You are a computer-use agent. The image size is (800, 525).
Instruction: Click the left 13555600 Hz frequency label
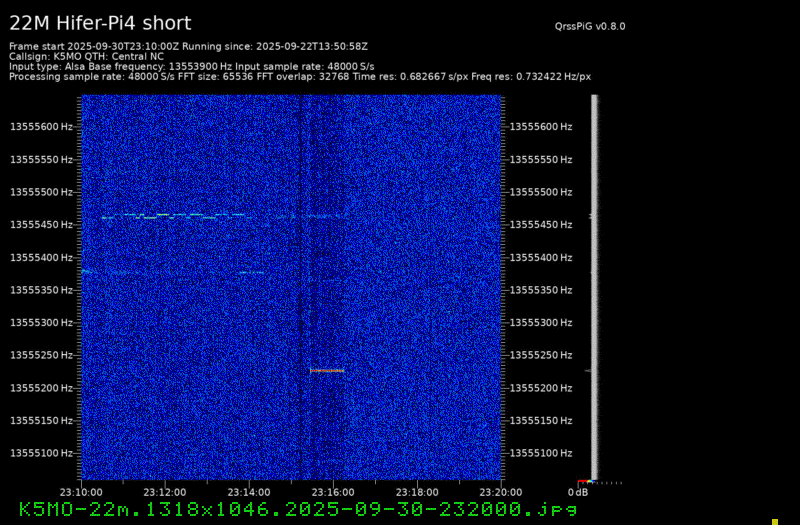(41, 127)
